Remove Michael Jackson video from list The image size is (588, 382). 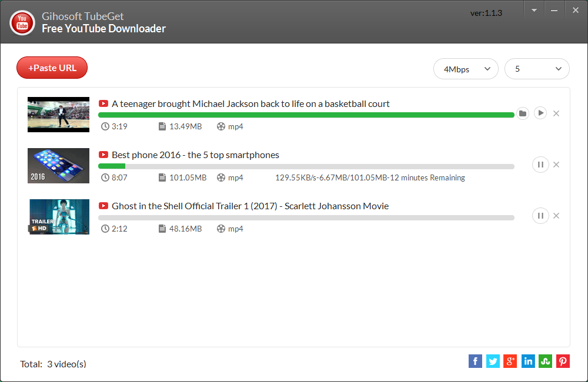tap(556, 113)
